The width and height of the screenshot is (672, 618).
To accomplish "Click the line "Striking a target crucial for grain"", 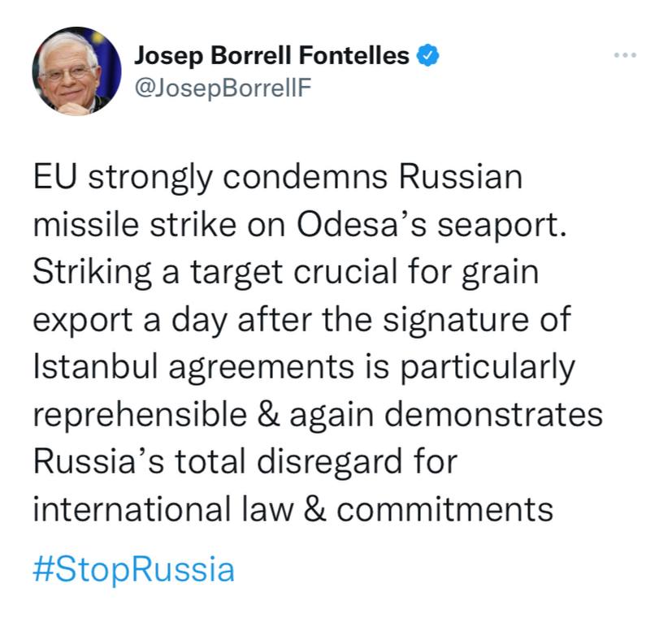I will 285,272.
